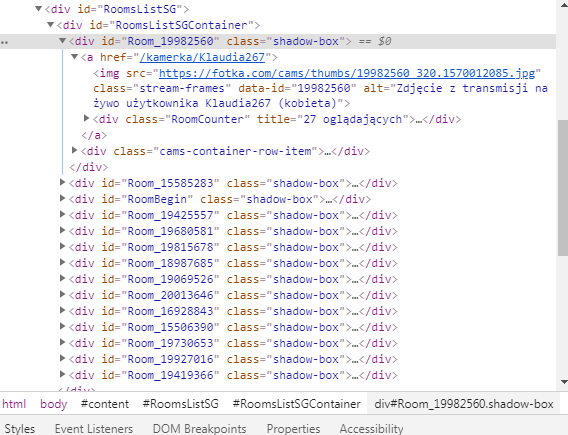Expand the Room_18987685 div node

point(62,262)
